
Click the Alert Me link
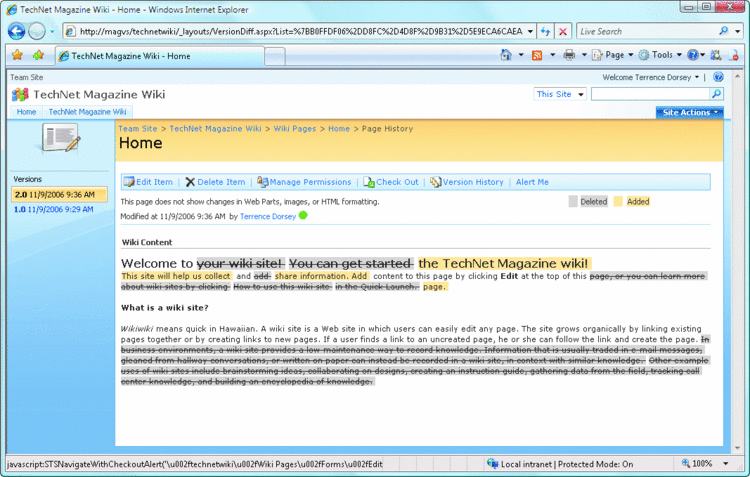tap(532, 182)
